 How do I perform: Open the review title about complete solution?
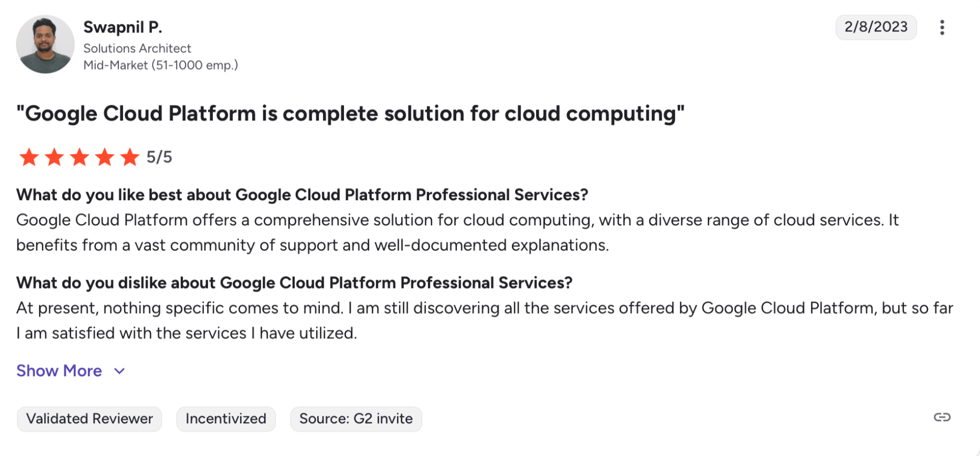350,113
